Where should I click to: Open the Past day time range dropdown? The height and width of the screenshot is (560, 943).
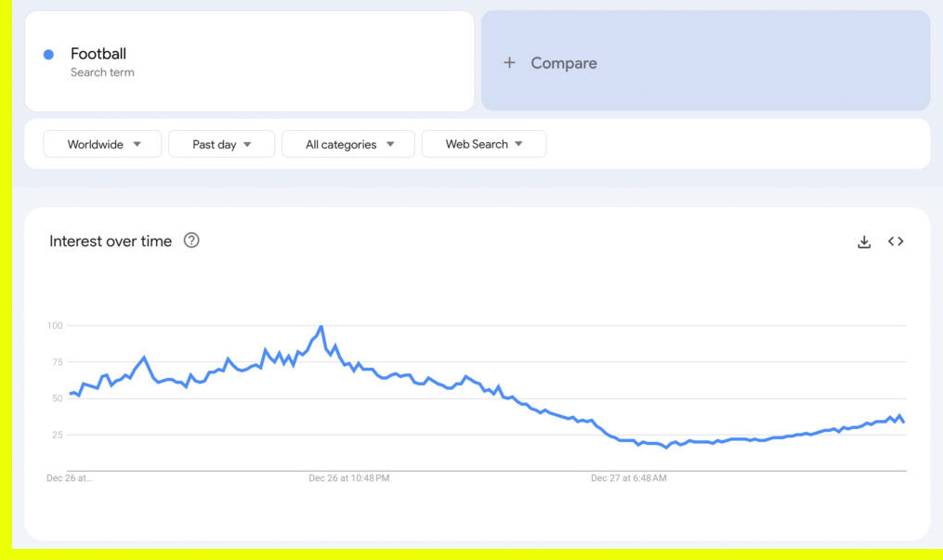[x=221, y=144]
